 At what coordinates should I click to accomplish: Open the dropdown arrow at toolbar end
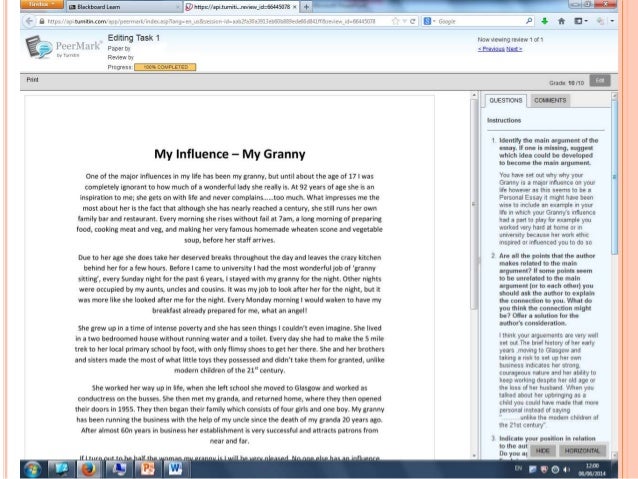(612, 21)
